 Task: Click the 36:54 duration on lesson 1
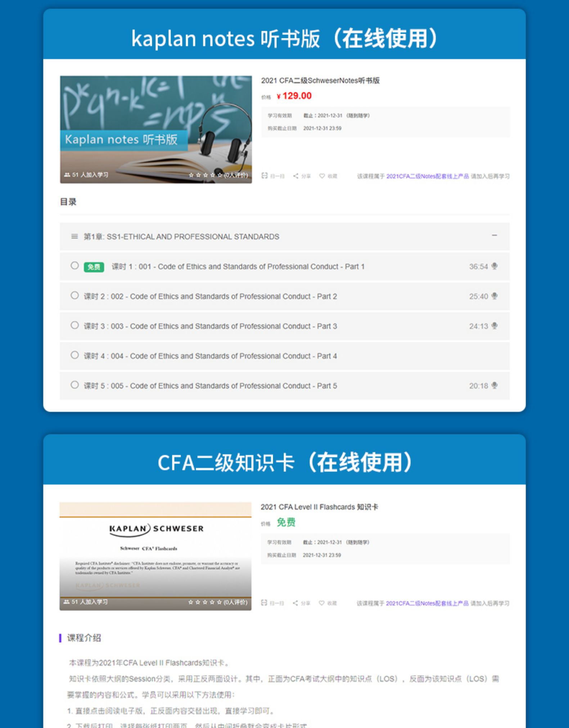478,267
